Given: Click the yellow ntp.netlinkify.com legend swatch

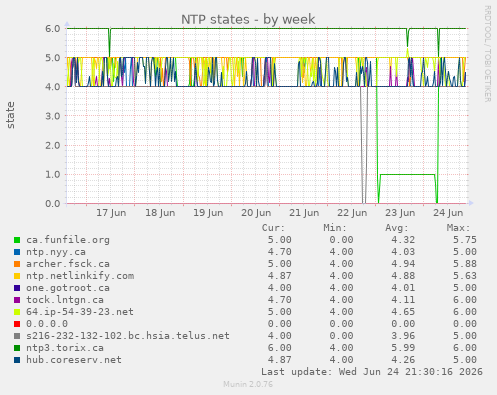Looking at the screenshot, I should pyautogui.click(x=17, y=276).
